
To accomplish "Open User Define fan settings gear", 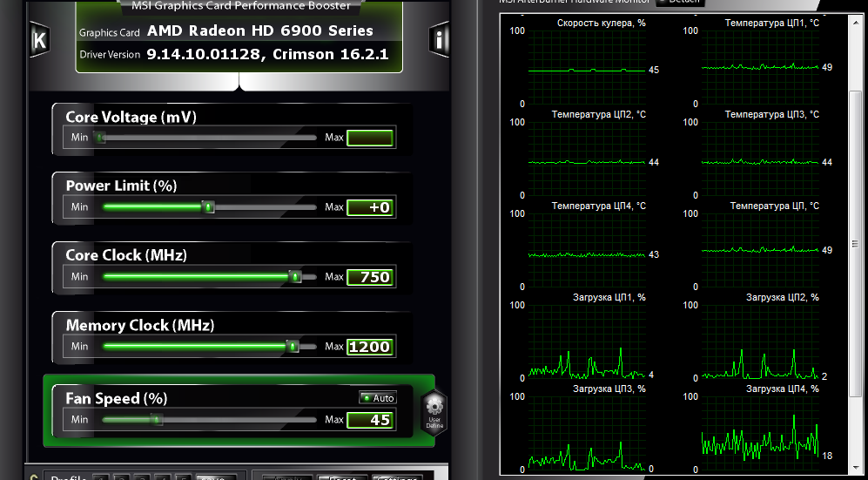I will (x=434, y=412).
